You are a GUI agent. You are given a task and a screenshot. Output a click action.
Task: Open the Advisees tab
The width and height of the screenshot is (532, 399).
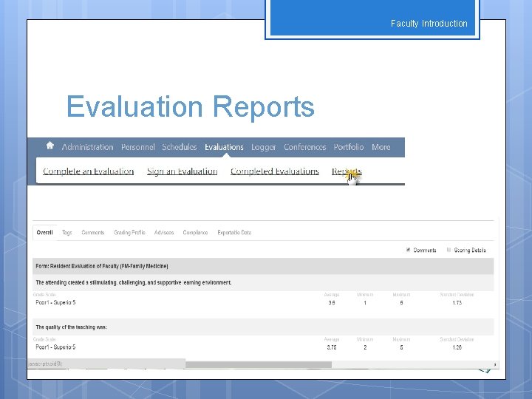coord(164,233)
